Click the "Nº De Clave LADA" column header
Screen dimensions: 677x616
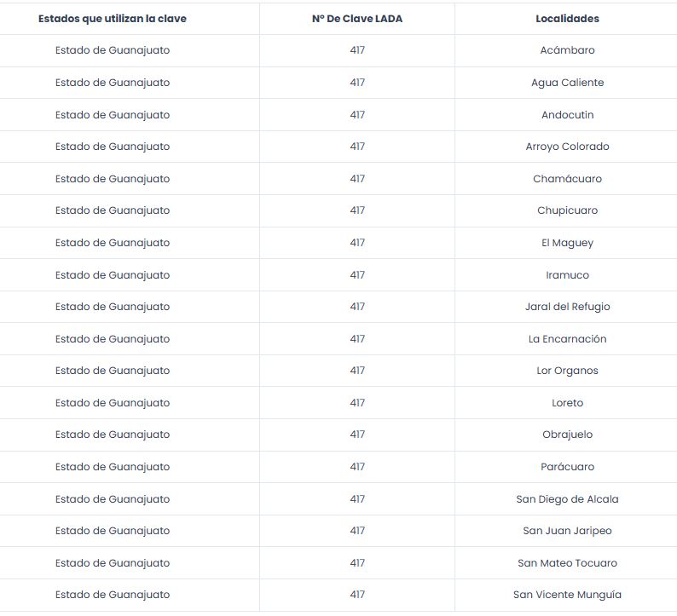[x=357, y=19]
